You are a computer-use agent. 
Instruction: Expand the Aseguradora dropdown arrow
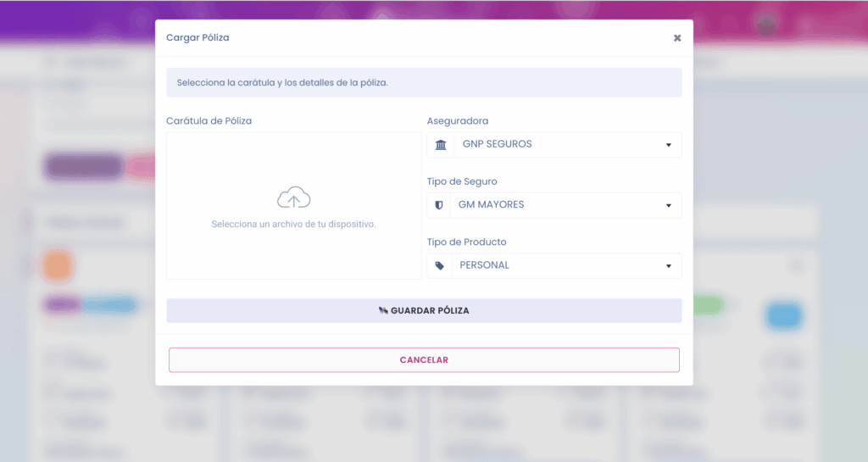(x=669, y=145)
